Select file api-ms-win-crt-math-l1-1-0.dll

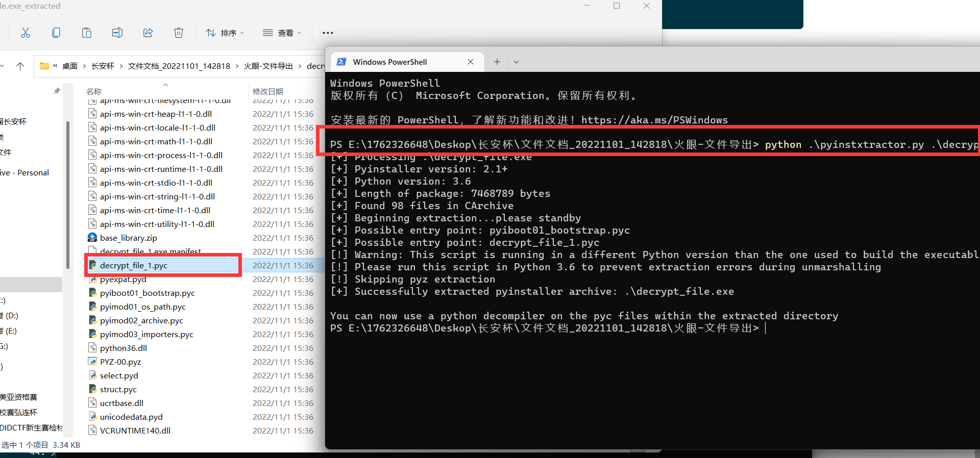point(156,141)
